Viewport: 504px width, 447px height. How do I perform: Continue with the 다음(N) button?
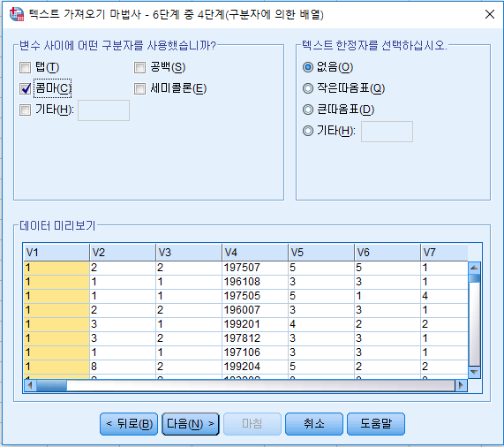click(191, 424)
